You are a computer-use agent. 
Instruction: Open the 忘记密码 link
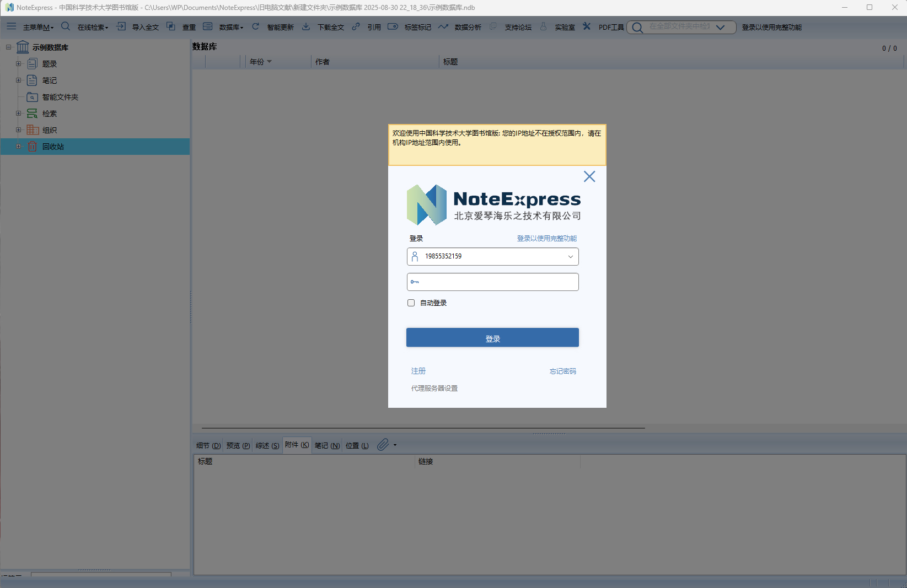563,371
